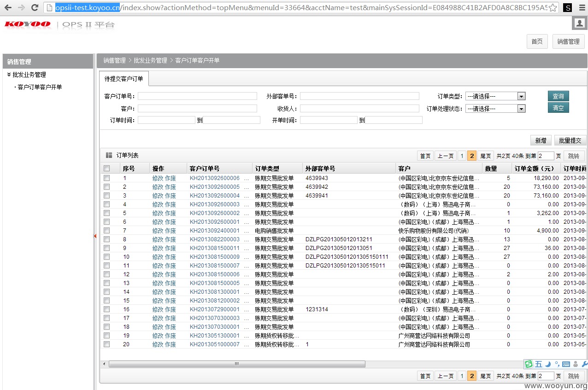Bookmark page with star icon
This screenshot has height=390, width=588.
[x=553, y=8]
